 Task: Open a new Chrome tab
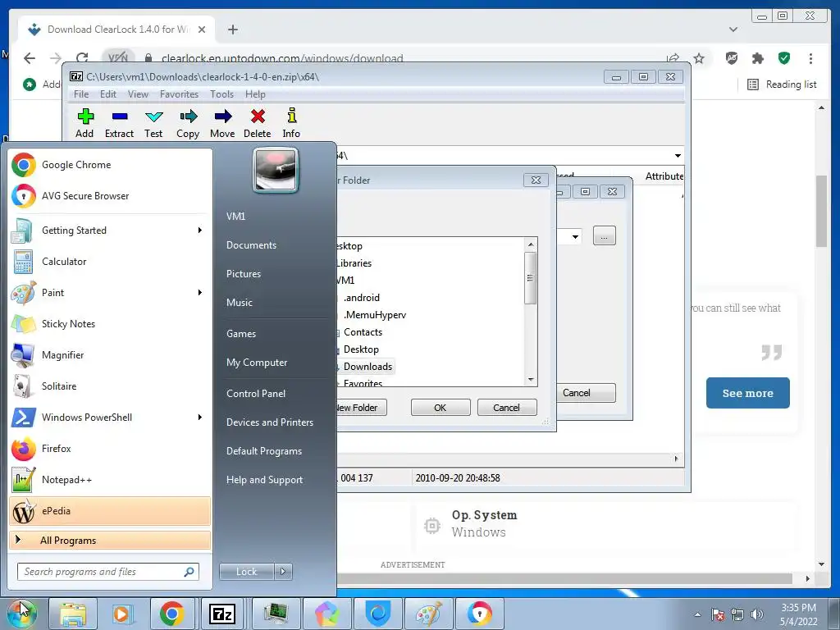pos(232,30)
